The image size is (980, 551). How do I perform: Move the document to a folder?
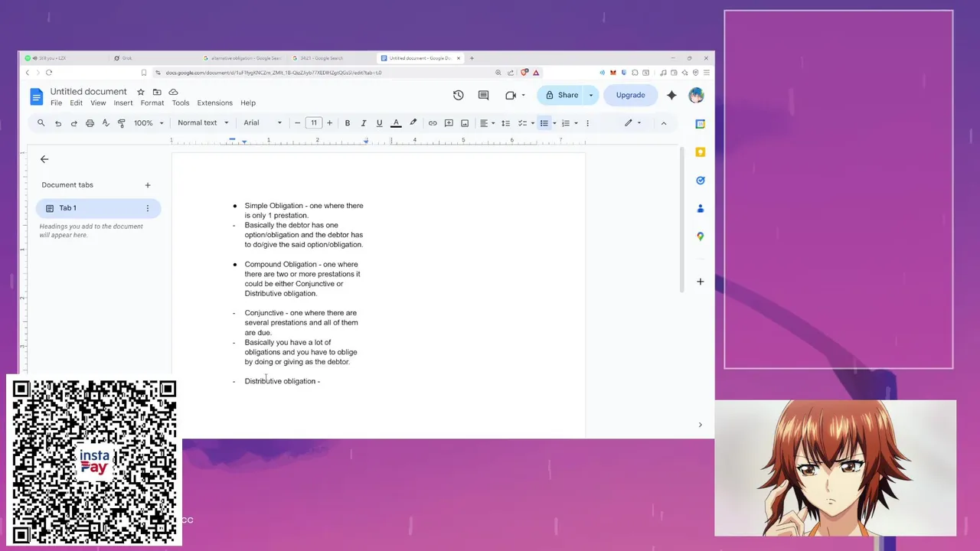(157, 92)
